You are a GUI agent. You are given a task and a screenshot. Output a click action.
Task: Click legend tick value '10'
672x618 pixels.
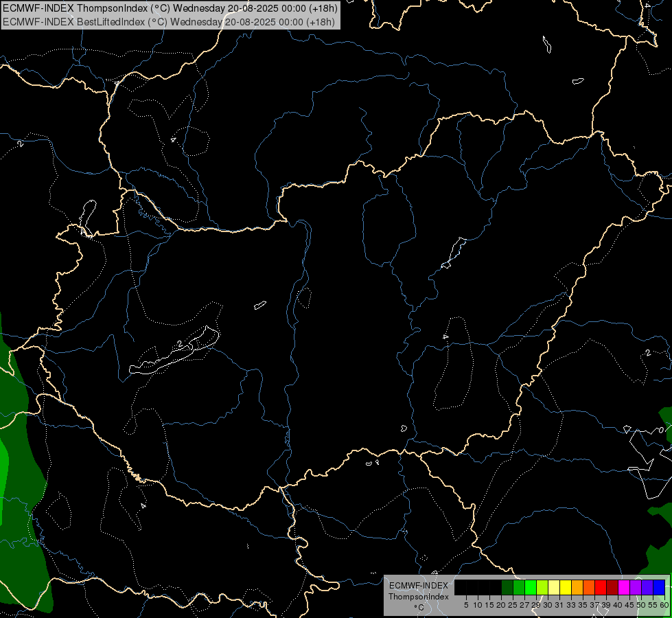[478, 605]
